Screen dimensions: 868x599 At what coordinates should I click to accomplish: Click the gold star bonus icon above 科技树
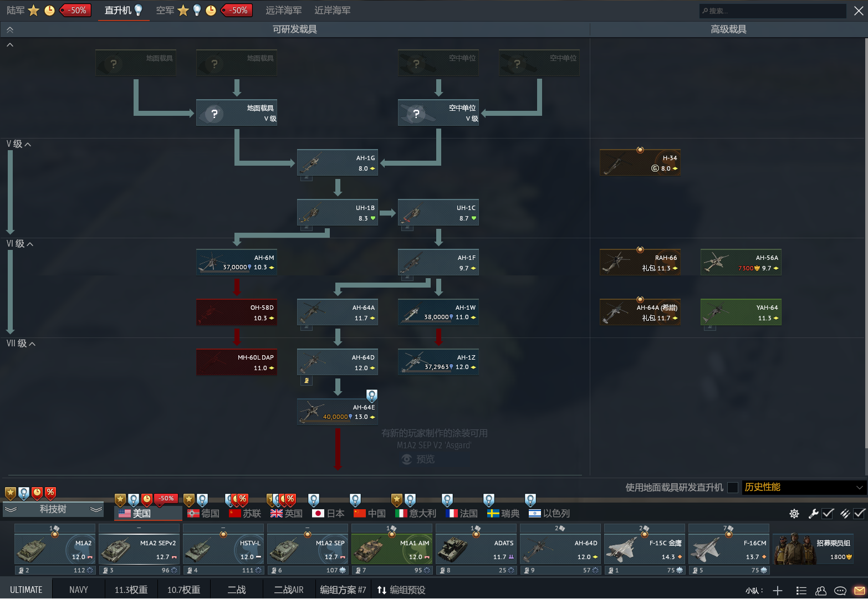click(x=11, y=493)
